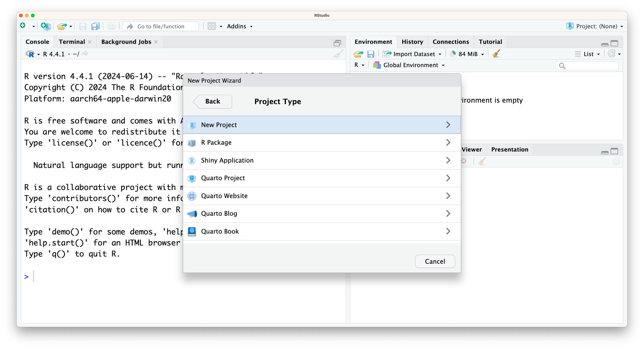Click the Back button in wizard

coord(212,101)
